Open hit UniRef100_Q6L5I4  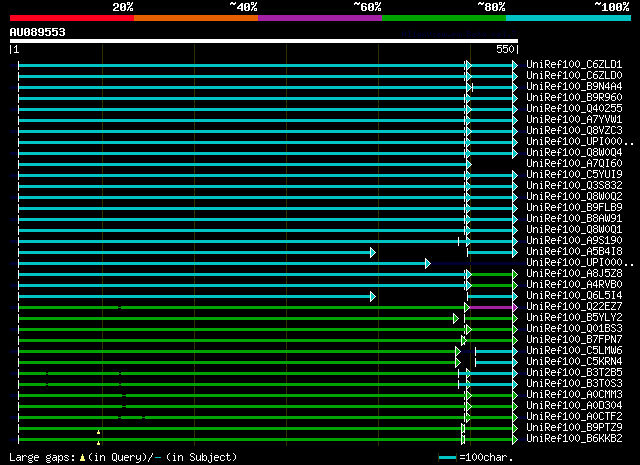point(574,296)
